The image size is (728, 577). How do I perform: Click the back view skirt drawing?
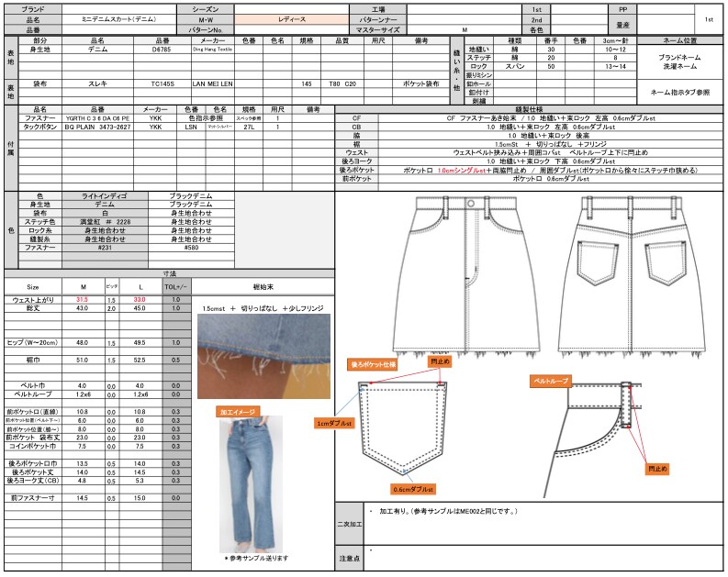[631, 276]
